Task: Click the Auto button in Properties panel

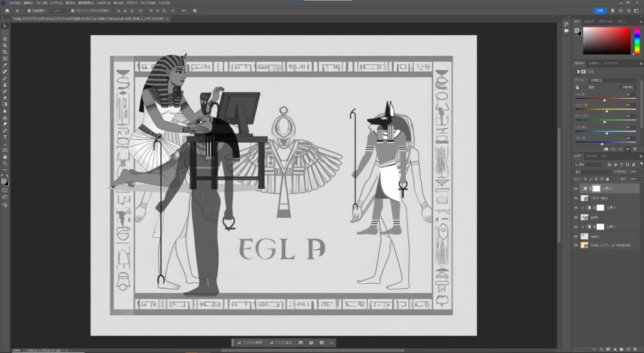Action: [x=628, y=87]
